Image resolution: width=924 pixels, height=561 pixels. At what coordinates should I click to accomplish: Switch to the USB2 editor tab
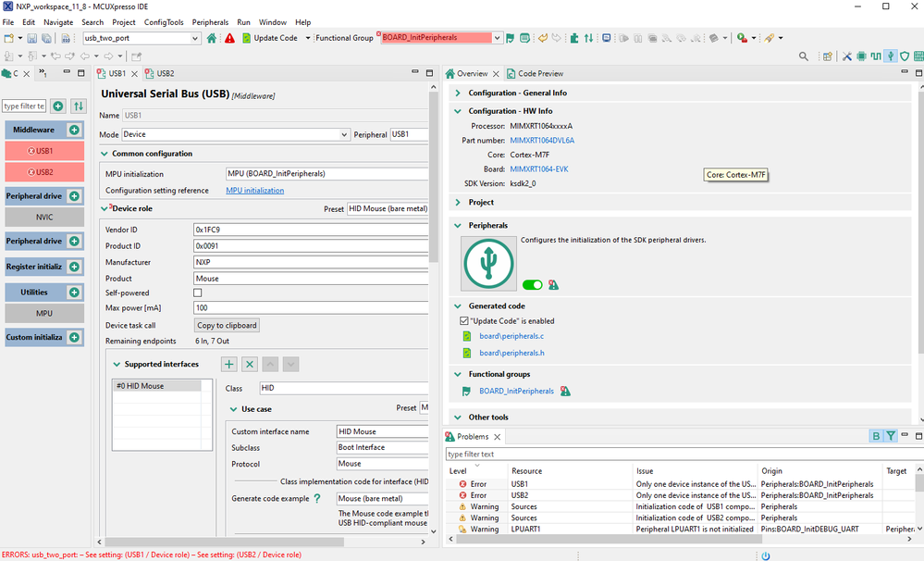[x=160, y=74]
